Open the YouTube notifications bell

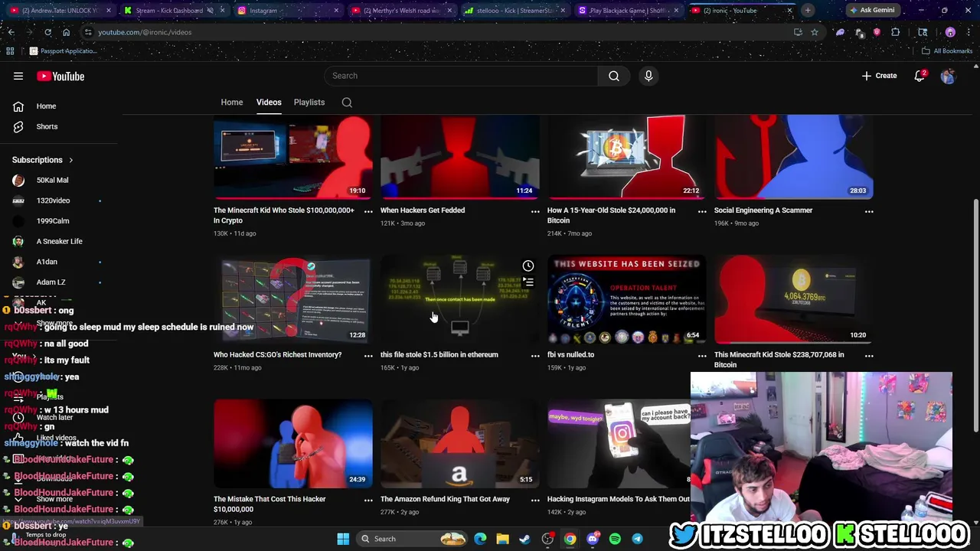[x=920, y=76]
